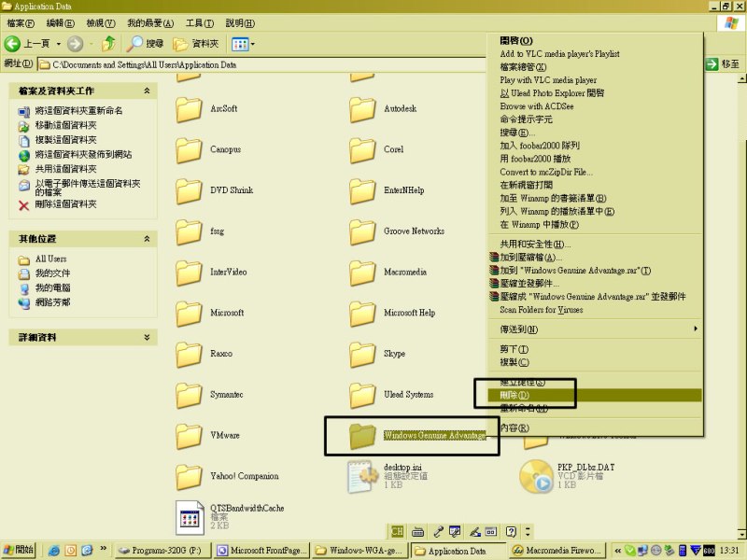Select the InterVideo folder icon
This screenshot has height=560, width=747.
pyautogui.click(x=190, y=273)
